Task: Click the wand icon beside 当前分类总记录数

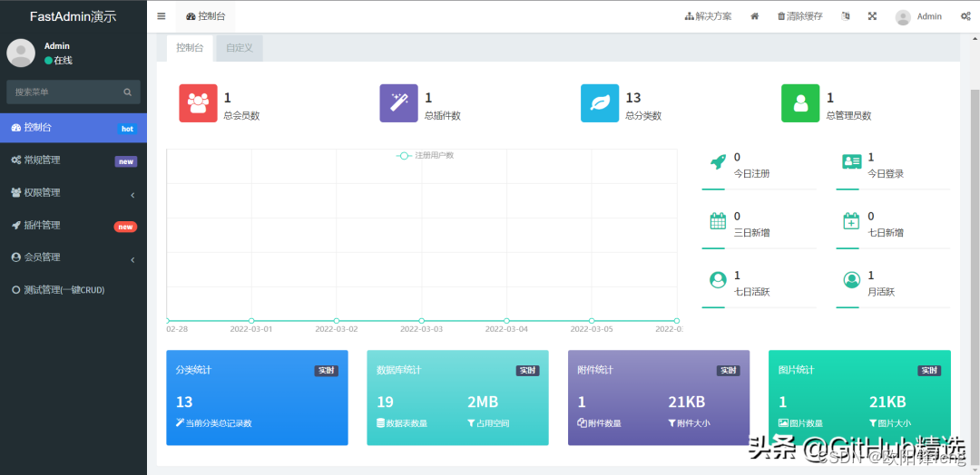Action: click(181, 423)
